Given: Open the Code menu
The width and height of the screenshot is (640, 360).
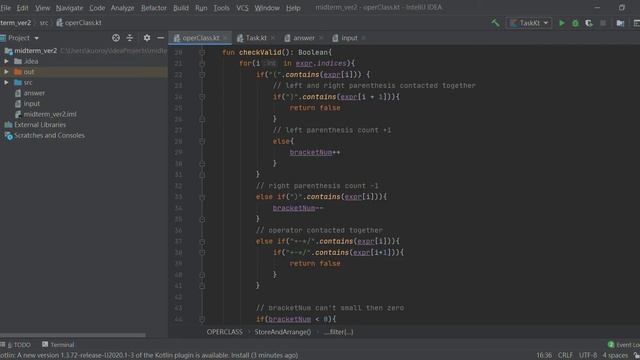Looking at the screenshot, I should (97, 8).
